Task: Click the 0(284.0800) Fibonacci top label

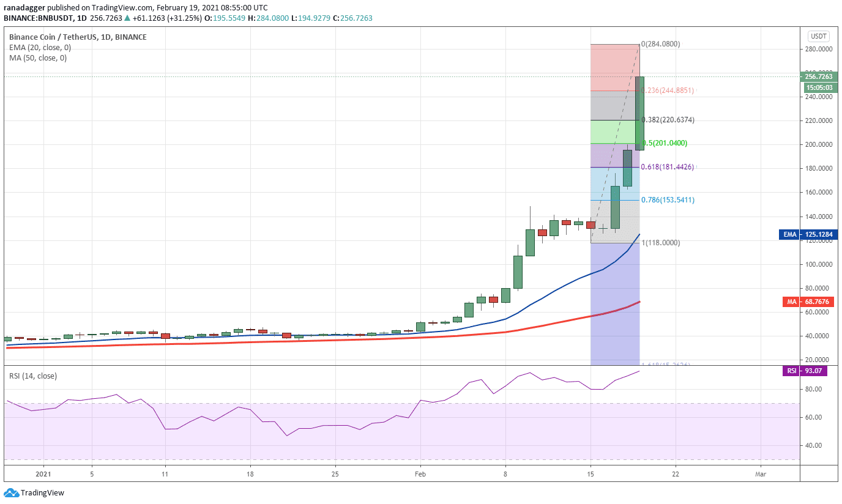Action: [660, 44]
